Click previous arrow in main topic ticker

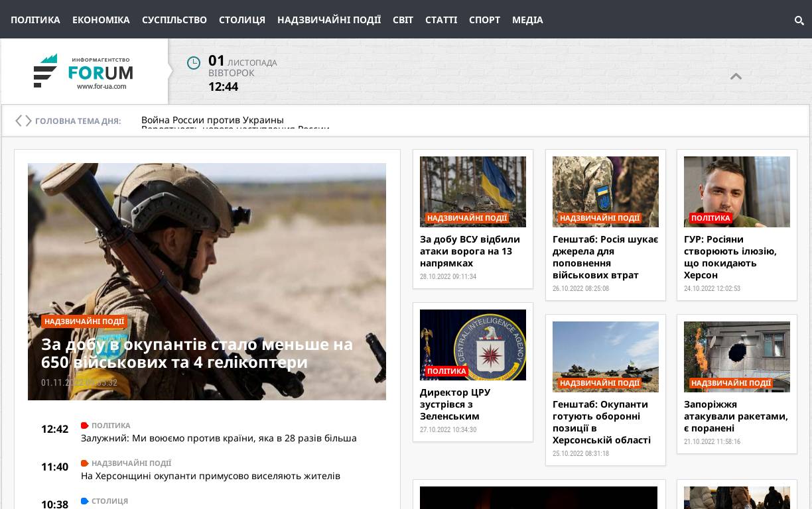[19, 121]
